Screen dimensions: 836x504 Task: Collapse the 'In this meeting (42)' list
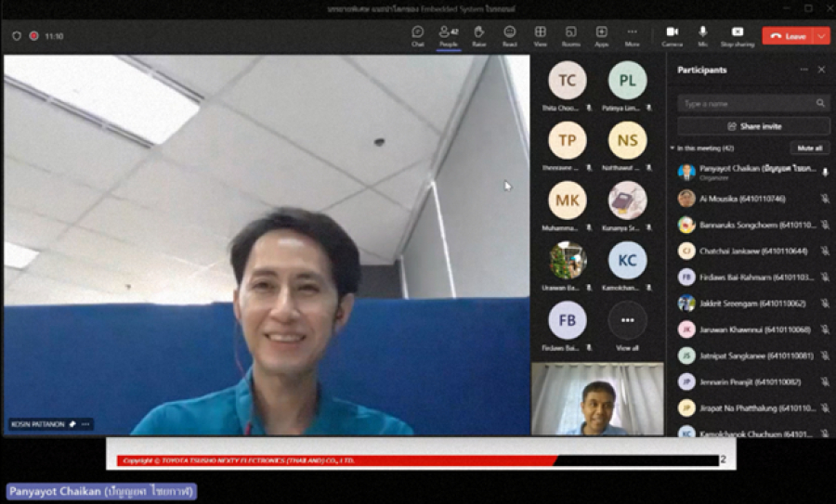tap(672, 149)
